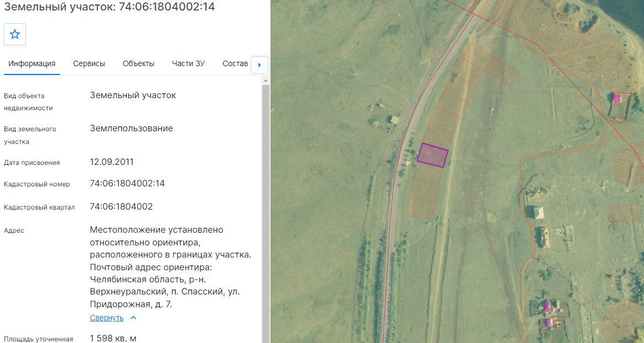Go to the Состав tab
This screenshot has height=343, width=644.
coord(235,64)
